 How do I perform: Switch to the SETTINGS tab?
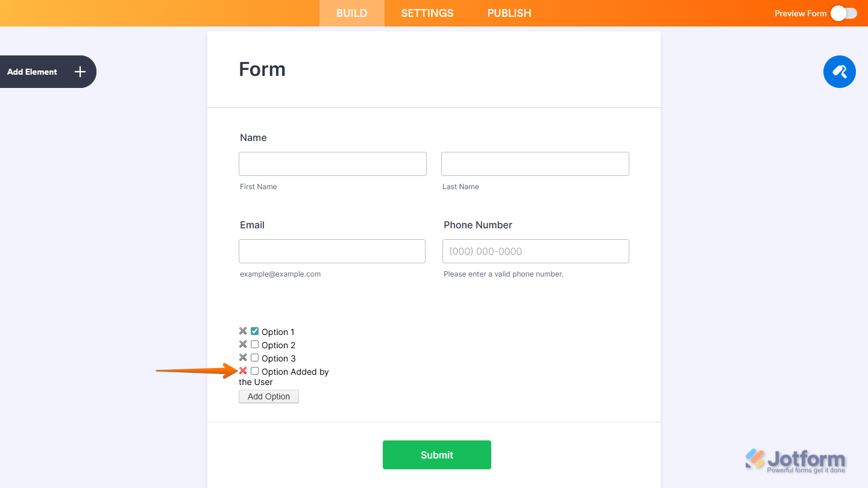click(x=426, y=13)
